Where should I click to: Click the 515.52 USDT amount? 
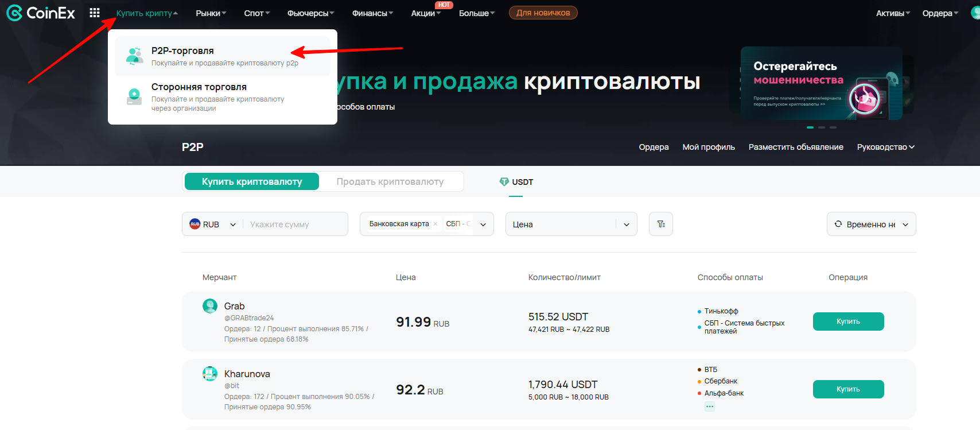click(558, 317)
